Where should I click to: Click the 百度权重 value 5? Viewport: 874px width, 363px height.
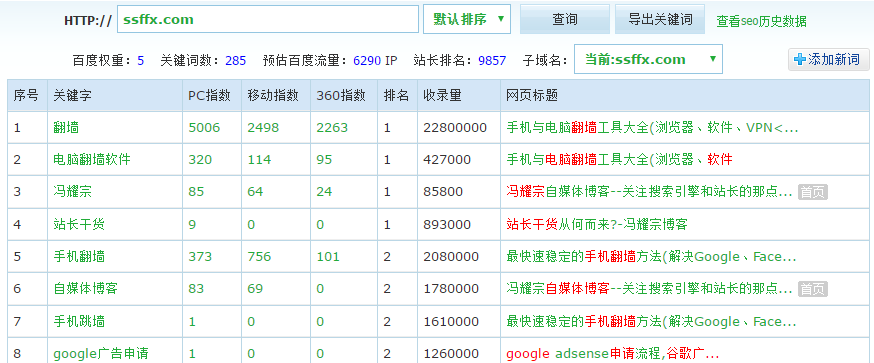(140, 61)
